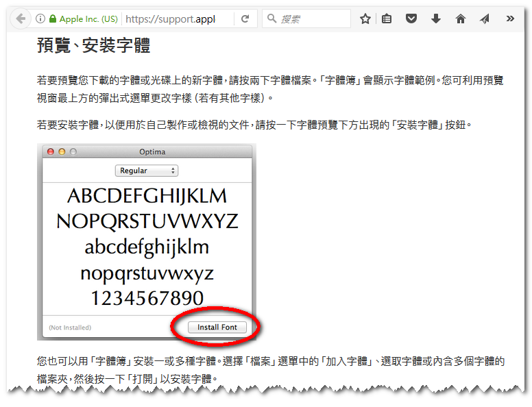The height and width of the screenshot is (407, 532).
Task: Bookmark this page with the star icon
Action: [365, 19]
